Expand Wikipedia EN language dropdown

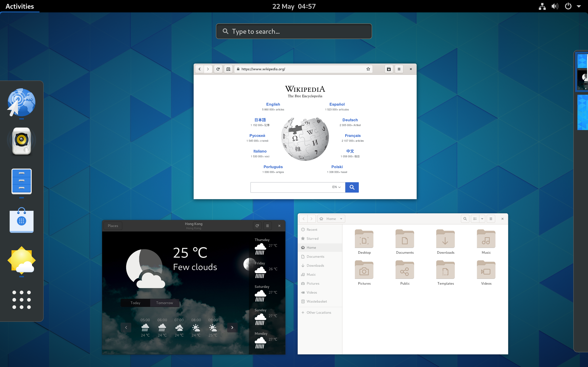336,187
